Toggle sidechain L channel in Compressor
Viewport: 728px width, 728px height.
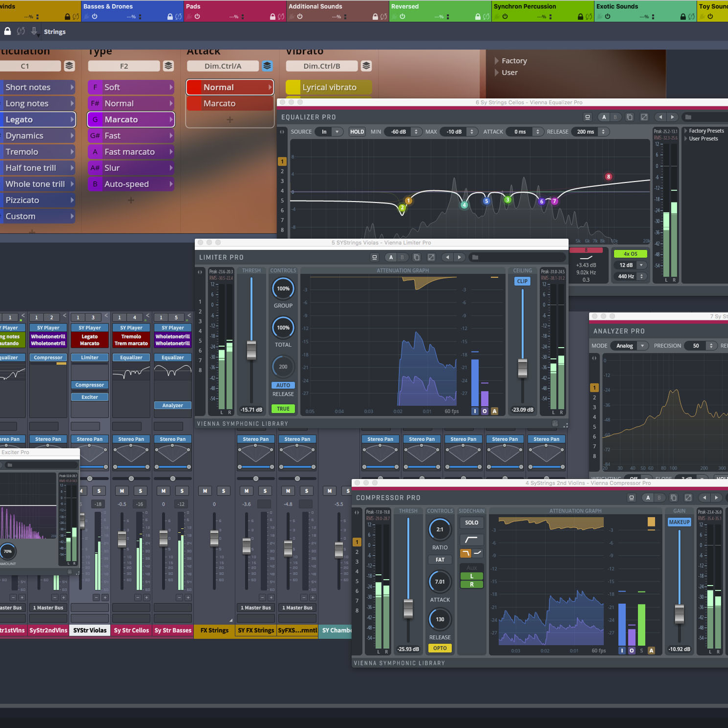pos(471,576)
